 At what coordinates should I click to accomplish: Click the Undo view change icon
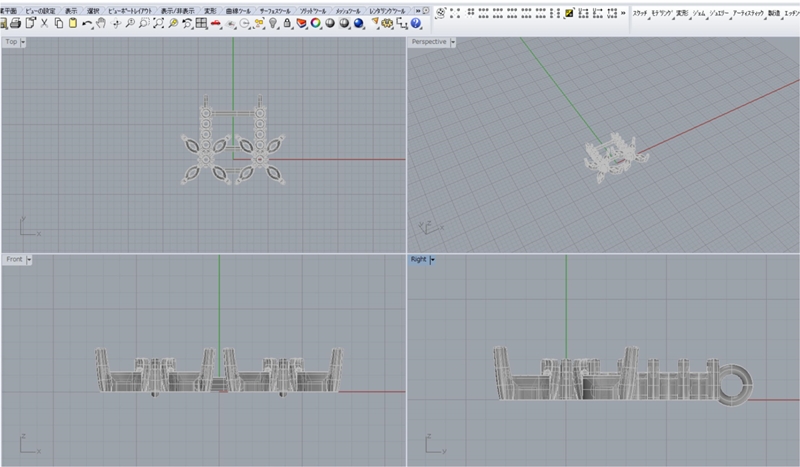point(187,23)
